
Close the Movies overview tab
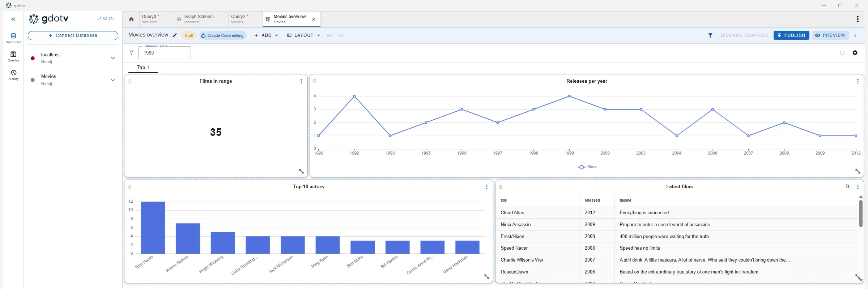pos(314,20)
